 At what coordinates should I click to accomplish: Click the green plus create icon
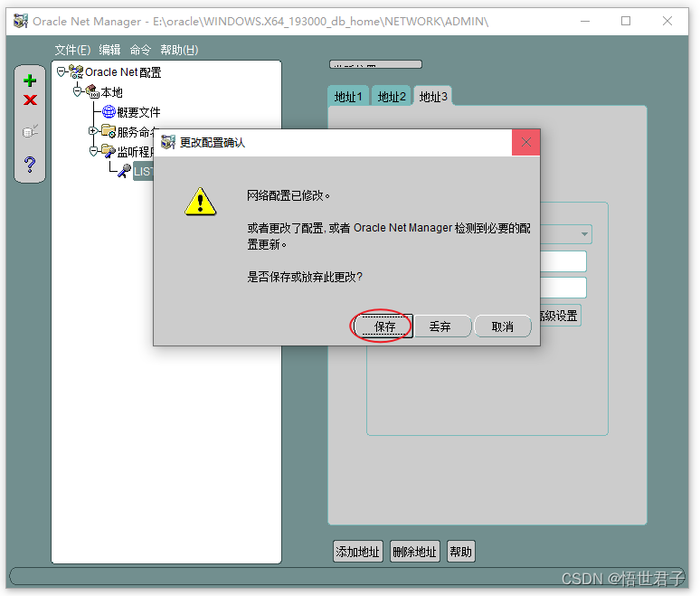coord(30,80)
